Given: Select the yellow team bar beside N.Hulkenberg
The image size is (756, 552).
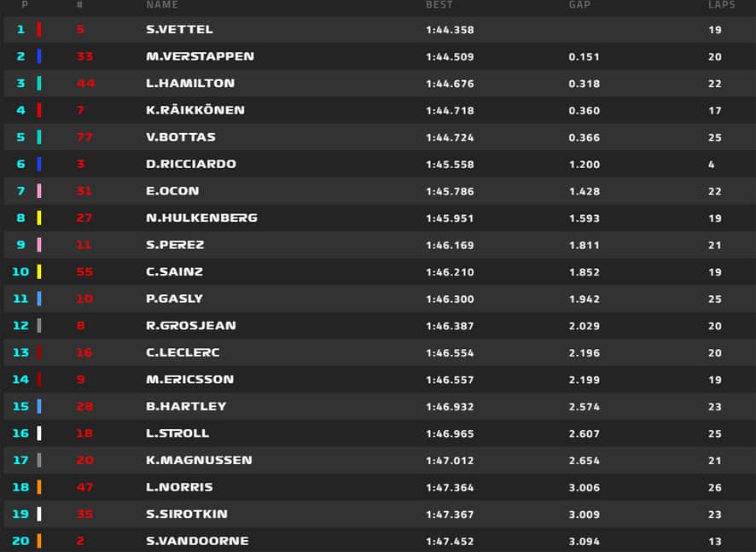Looking at the screenshot, I should point(39,218).
